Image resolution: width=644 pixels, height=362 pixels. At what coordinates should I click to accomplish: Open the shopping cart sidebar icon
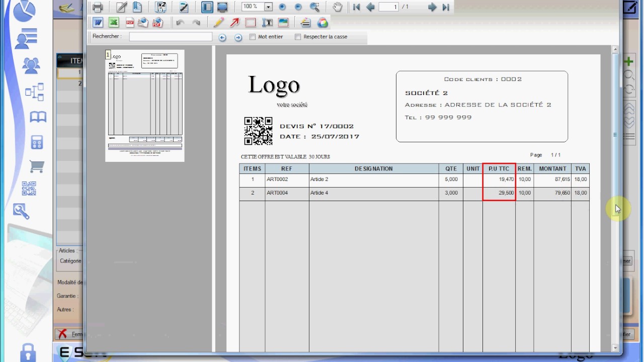(x=37, y=166)
